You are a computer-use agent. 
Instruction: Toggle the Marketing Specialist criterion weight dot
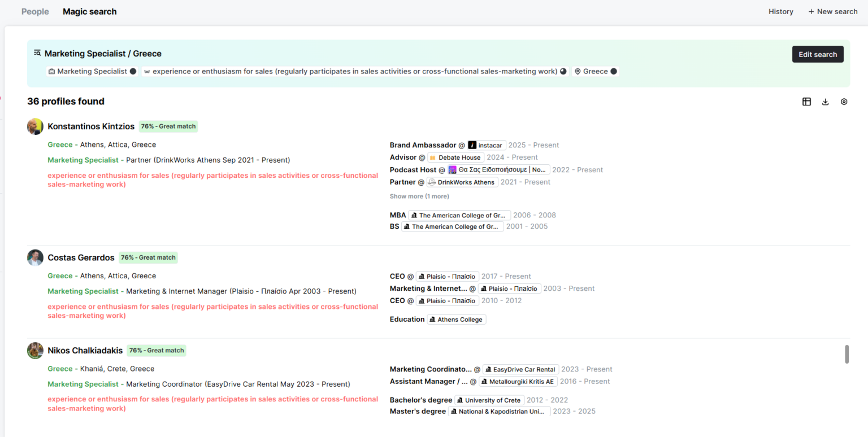tap(133, 72)
